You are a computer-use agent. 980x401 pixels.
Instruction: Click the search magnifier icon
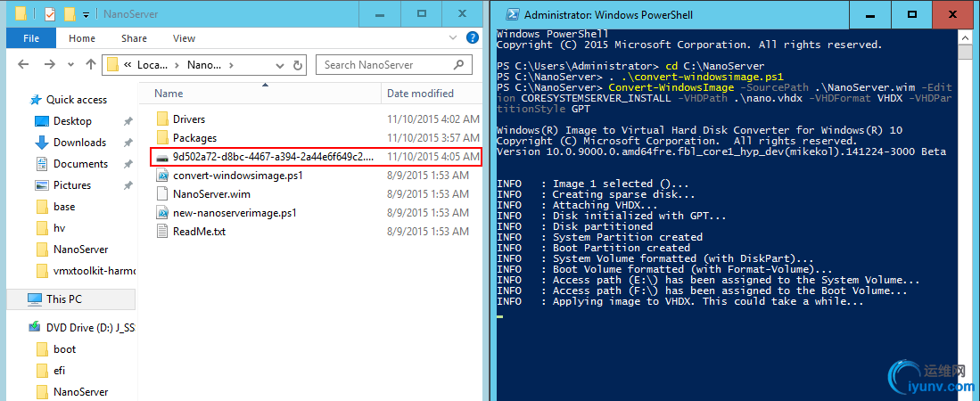click(x=459, y=64)
